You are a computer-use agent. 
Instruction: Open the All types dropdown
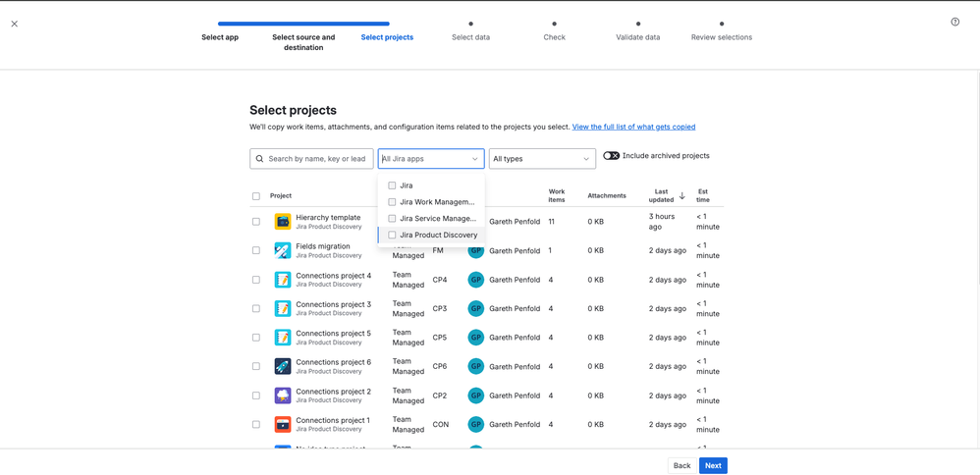[x=542, y=159]
